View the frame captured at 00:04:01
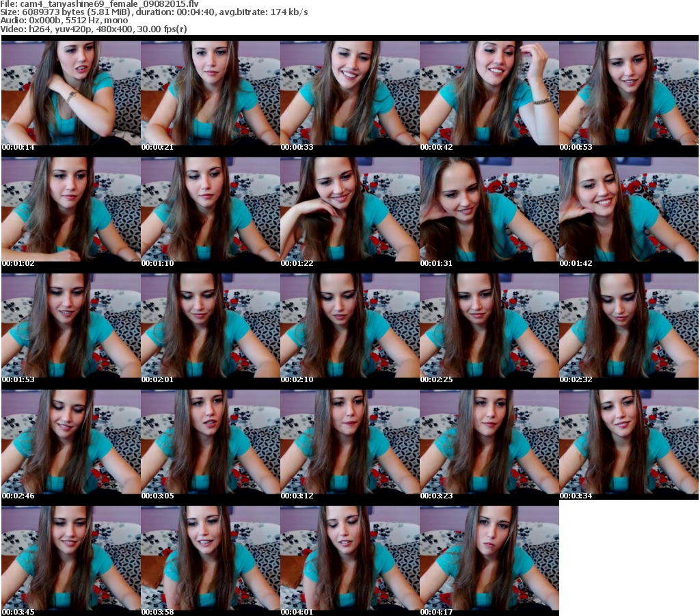Viewport: 700px width, 616px height. (x=350, y=559)
